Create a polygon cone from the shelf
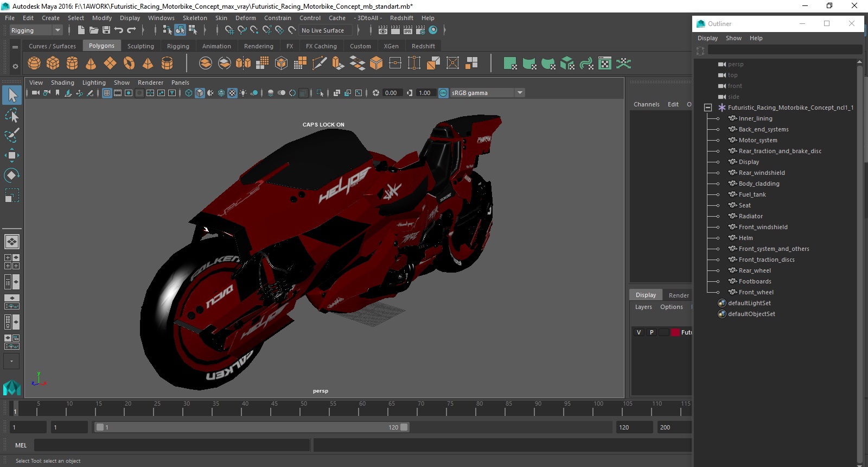This screenshot has height=467, width=868. pyautogui.click(x=91, y=64)
